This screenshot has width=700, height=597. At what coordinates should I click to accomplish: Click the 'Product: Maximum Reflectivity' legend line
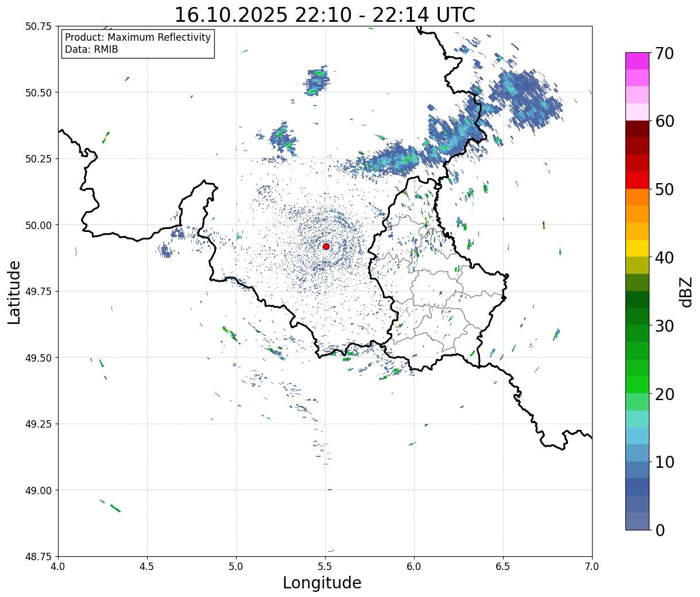[138, 37]
